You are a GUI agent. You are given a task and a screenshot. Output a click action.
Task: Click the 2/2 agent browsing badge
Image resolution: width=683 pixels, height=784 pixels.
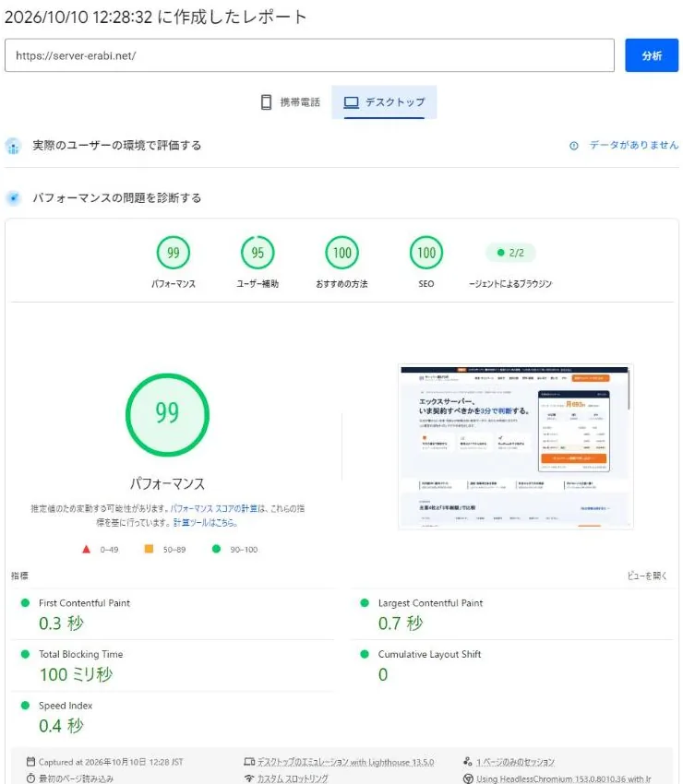510,253
